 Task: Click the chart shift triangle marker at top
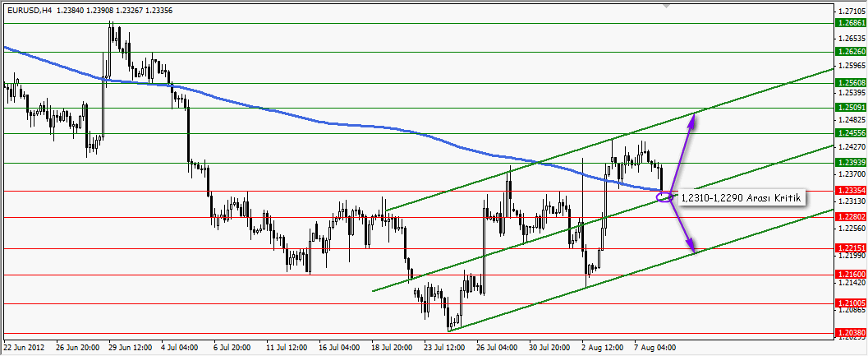pos(666,6)
